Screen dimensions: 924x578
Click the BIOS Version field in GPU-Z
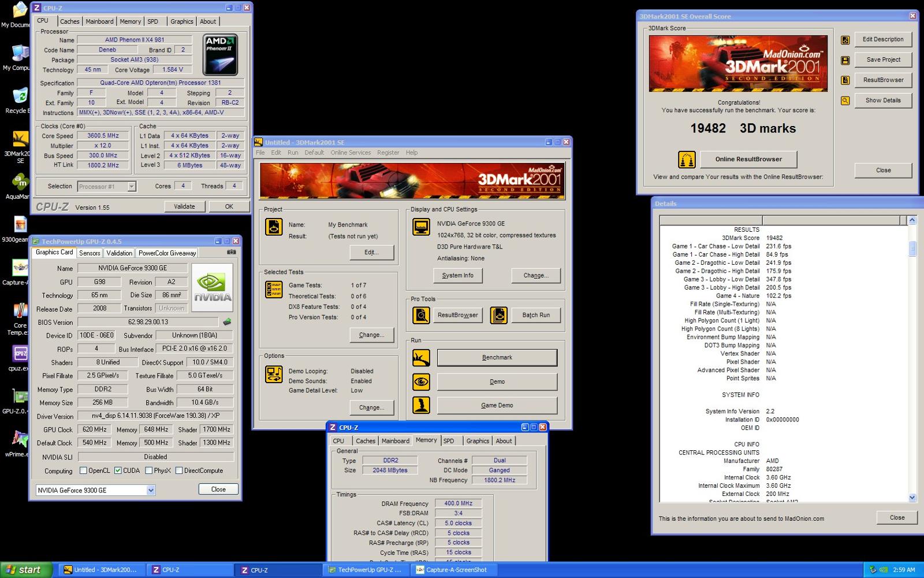point(148,322)
